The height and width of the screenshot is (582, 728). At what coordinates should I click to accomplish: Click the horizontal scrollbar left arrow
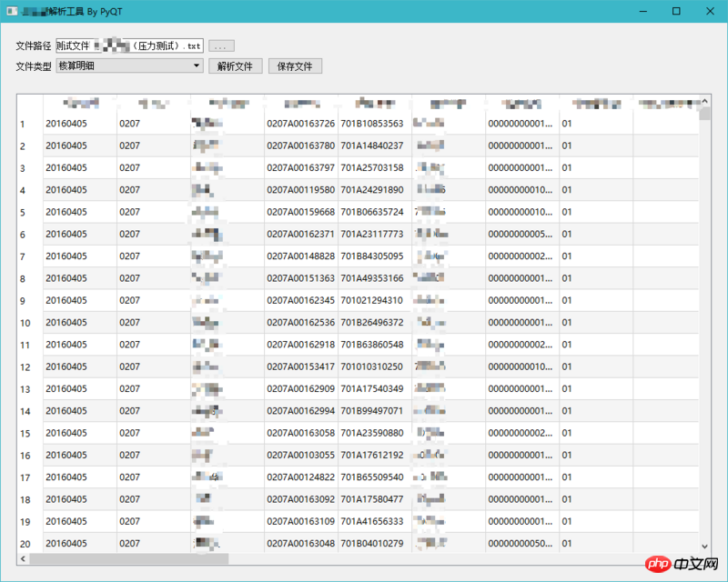point(23,558)
